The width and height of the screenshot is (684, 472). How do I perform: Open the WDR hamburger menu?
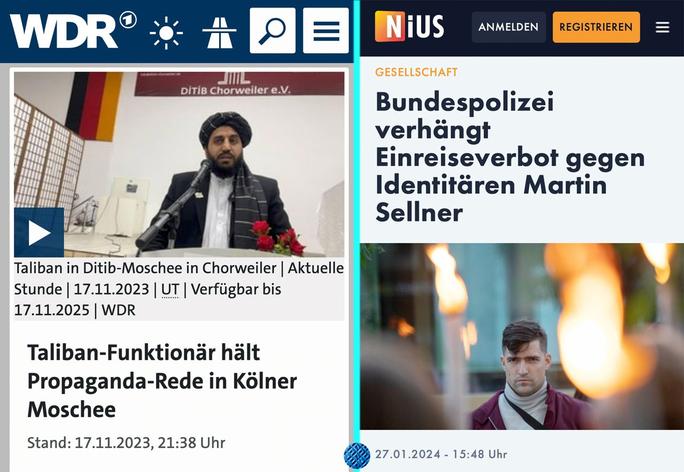[x=326, y=31]
